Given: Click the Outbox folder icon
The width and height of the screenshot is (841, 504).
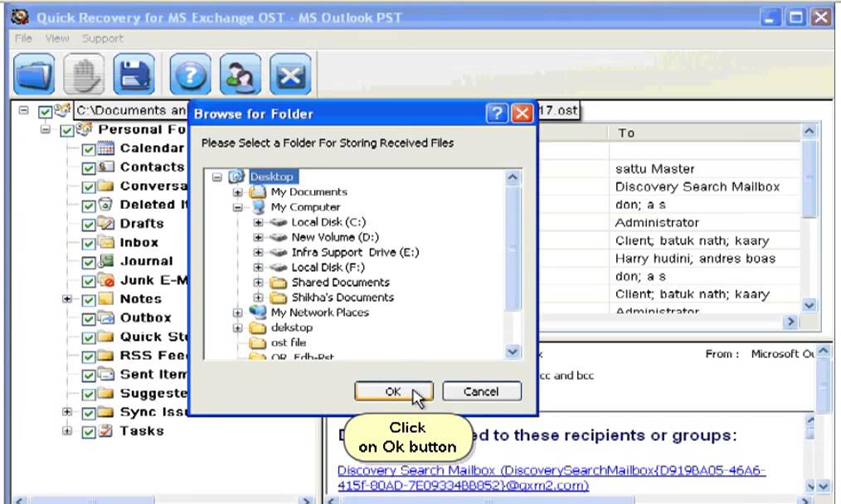Looking at the screenshot, I should click(x=106, y=317).
